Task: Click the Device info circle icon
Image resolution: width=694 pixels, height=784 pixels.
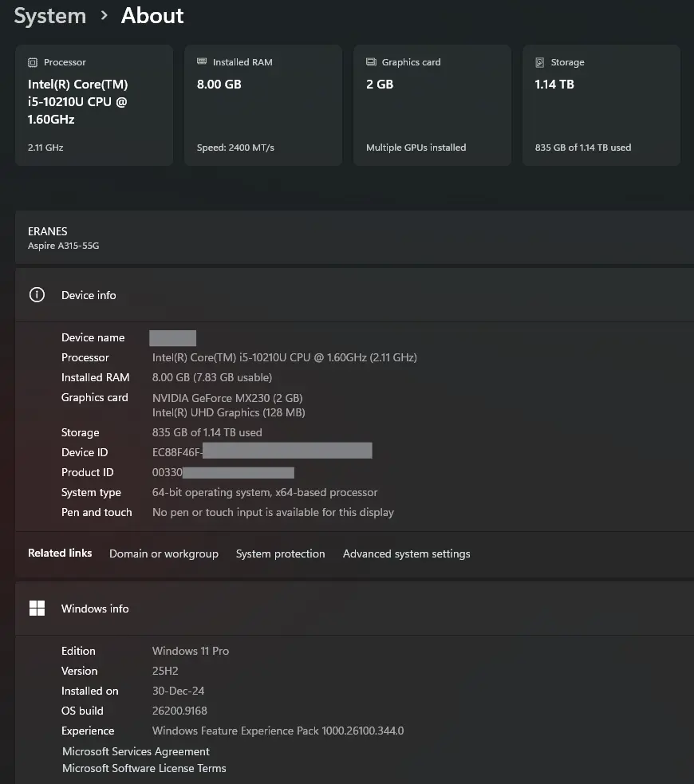Action: pos(37,295)
